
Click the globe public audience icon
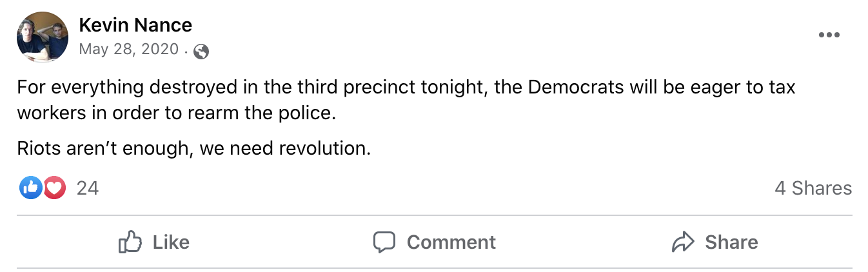point(201,51)
